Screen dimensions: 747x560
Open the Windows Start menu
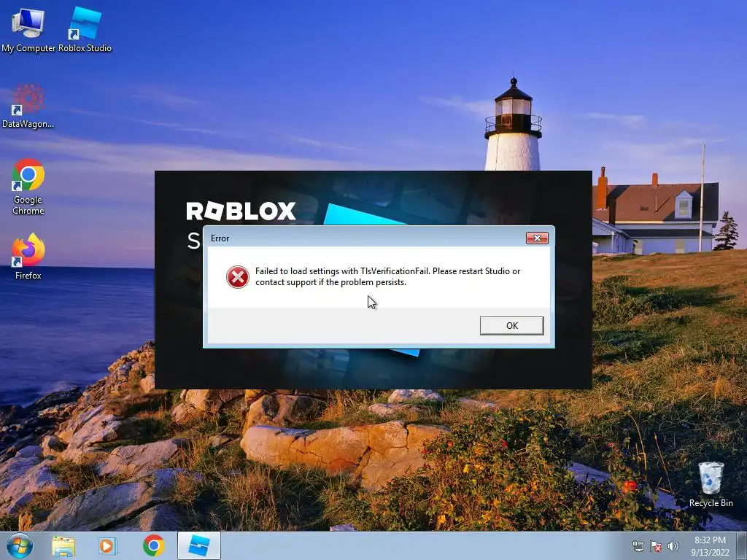[x=19, y=545]
